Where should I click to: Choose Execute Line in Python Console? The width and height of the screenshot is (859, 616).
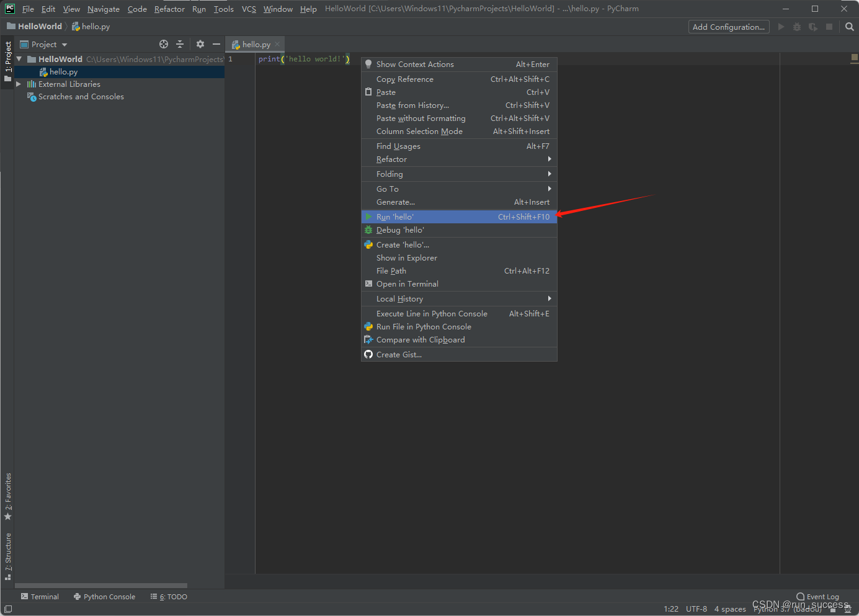pos(459,314)
